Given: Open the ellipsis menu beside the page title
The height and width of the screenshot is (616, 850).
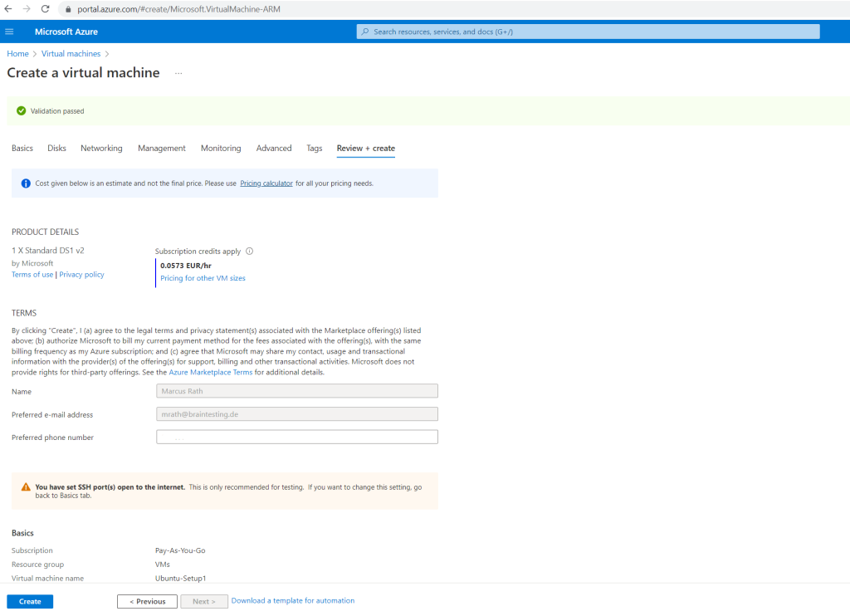Looking at the screenshot, I should [178, 73].
